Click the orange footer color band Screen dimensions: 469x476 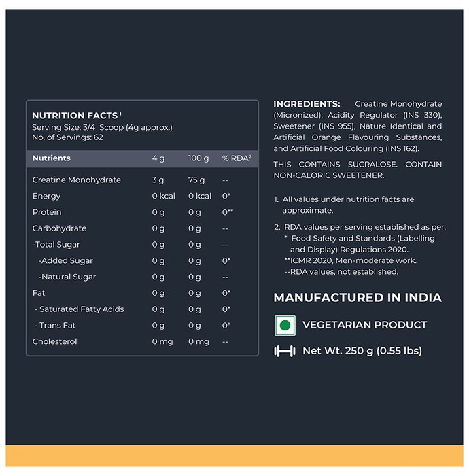point(234,456)
